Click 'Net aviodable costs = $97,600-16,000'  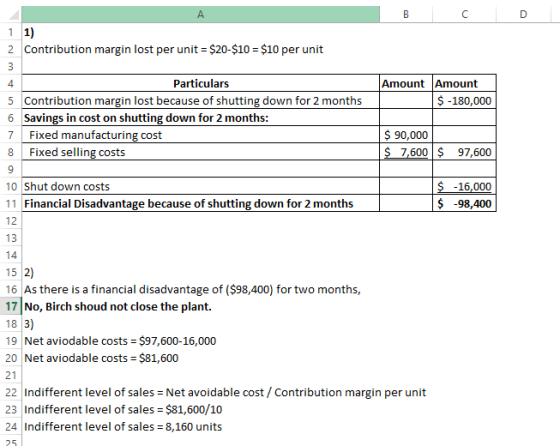pyautogui.click(x=120, y=341)
